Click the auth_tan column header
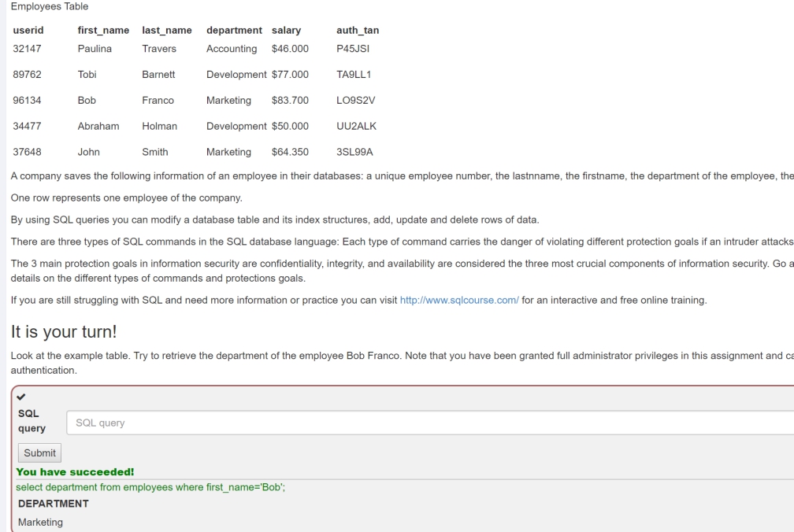Image resolution: width=794 pixels, height=532 pixels. pyautogui.click(x=358, y=31)
